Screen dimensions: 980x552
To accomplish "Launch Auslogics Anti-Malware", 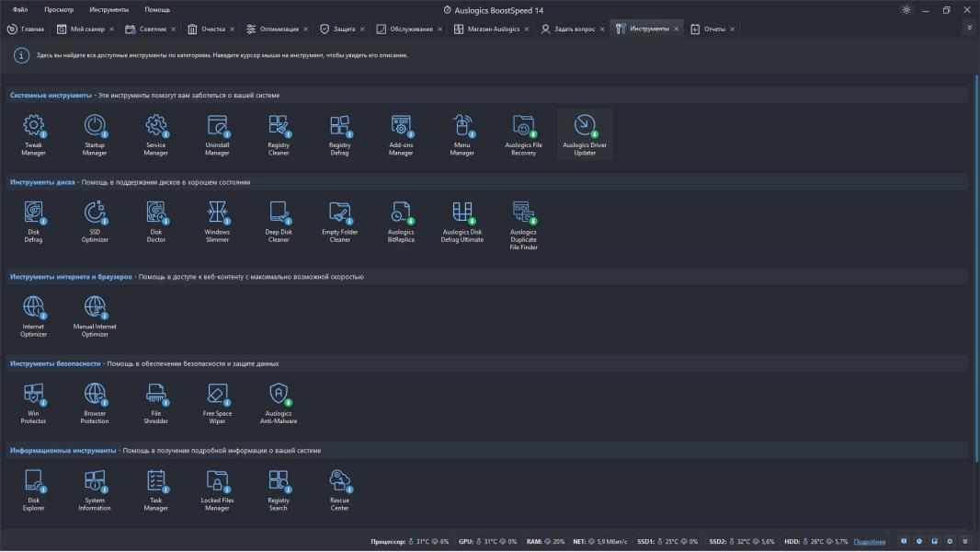I will point(279,403).
